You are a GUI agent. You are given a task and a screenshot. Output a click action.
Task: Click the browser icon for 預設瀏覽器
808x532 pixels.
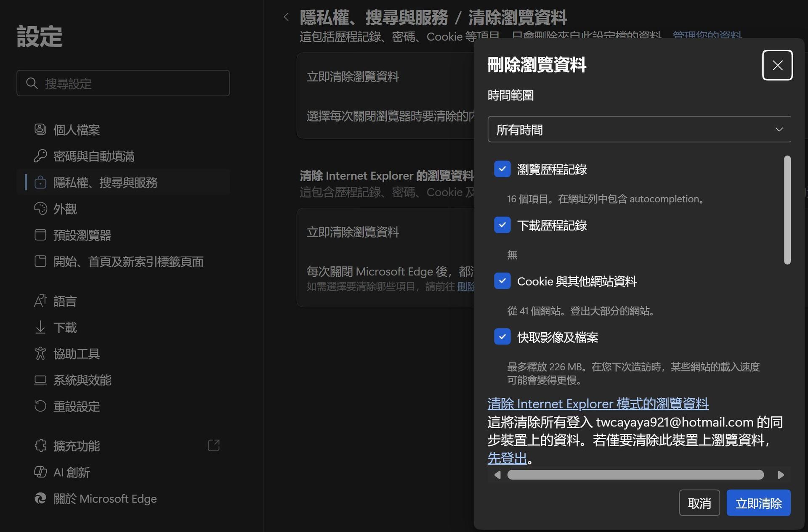point(40,235)
